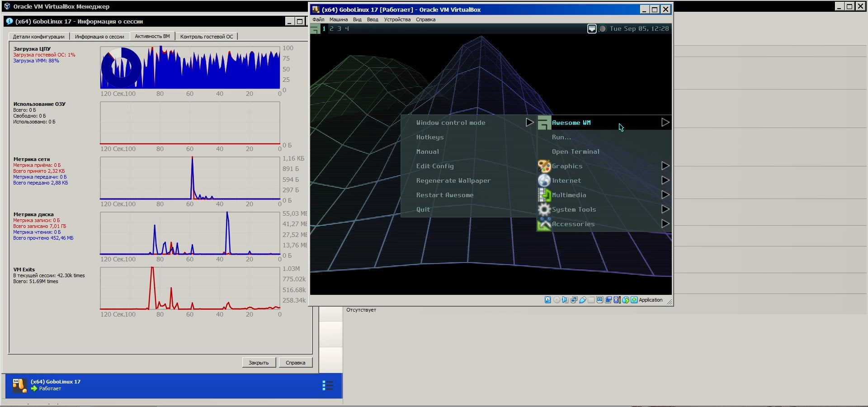Click the network tray icon beside the clock
Viewport: 868px width, 407px height.
[x=592, y=29]
